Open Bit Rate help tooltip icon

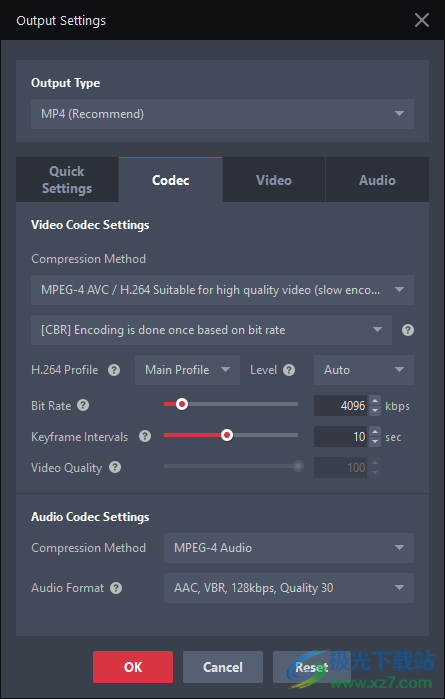pyautogui.click(x=83, y=405)
